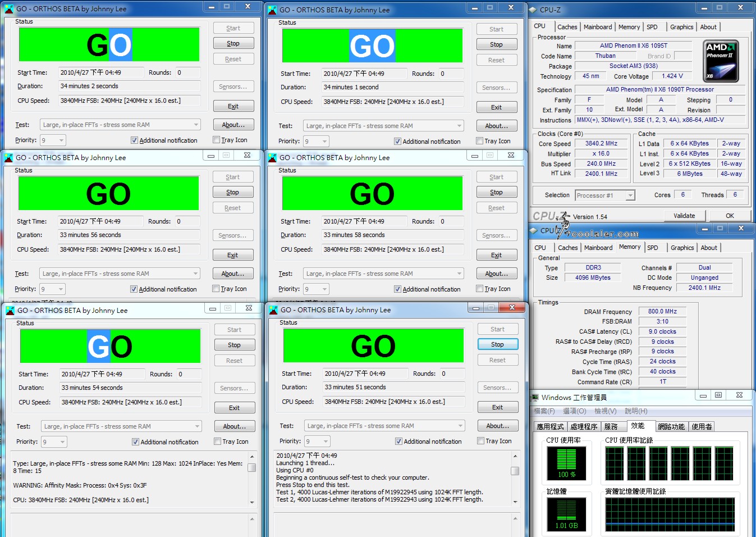The width and height of the screenshot is (756, 537).
Task: Click the Multiplier value x 16.0
Action: point(601,153)
